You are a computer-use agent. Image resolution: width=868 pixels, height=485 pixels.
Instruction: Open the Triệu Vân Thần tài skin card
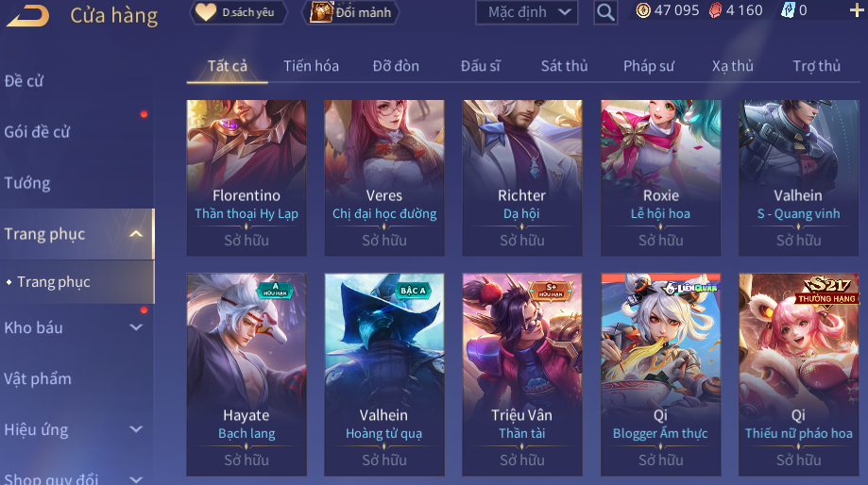[x=522, y=375]
